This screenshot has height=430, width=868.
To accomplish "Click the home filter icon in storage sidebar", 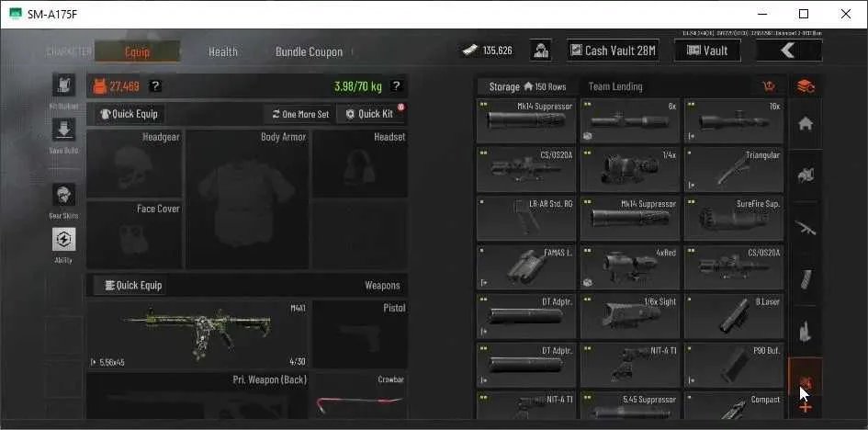I will [x=806, y=124].
